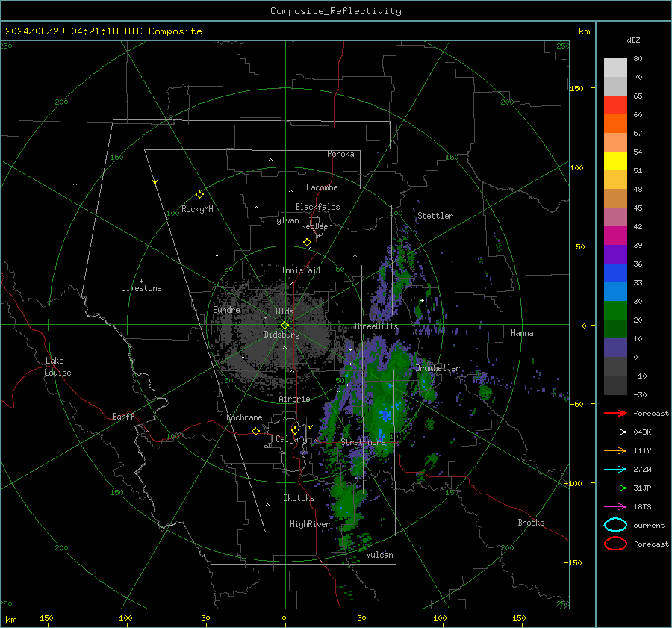672x628 pixels.
Task: Click the 54 dBZ yellow color swatch
Action: (x=615, y=161)
